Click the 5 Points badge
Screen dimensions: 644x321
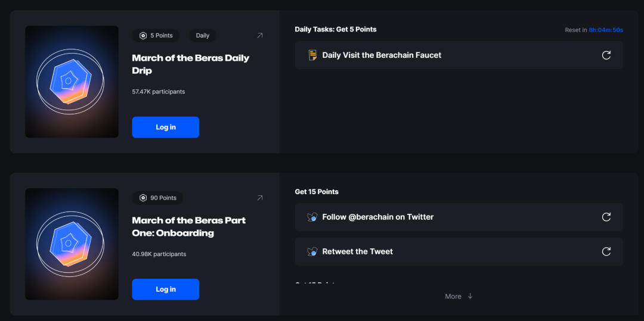[156, 36]
